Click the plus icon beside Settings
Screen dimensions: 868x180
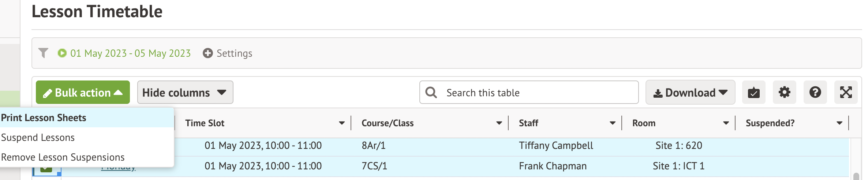pos(207,53)
